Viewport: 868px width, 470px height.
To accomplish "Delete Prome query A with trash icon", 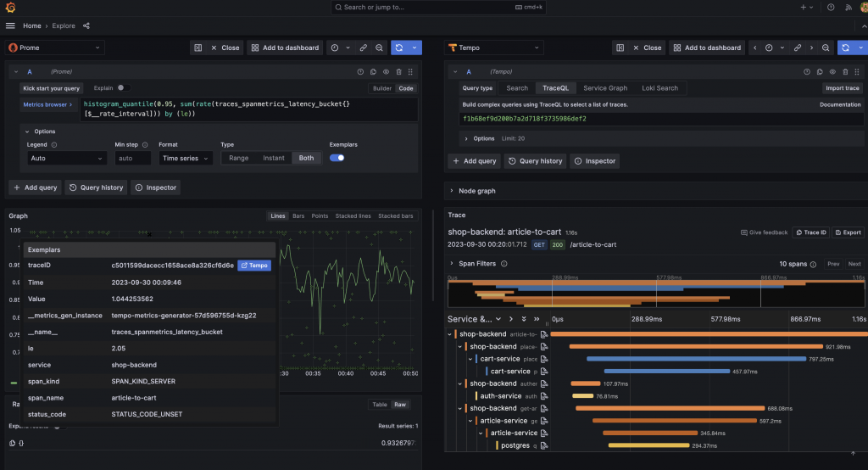I will pyautogui.click(x=398, y=71).
